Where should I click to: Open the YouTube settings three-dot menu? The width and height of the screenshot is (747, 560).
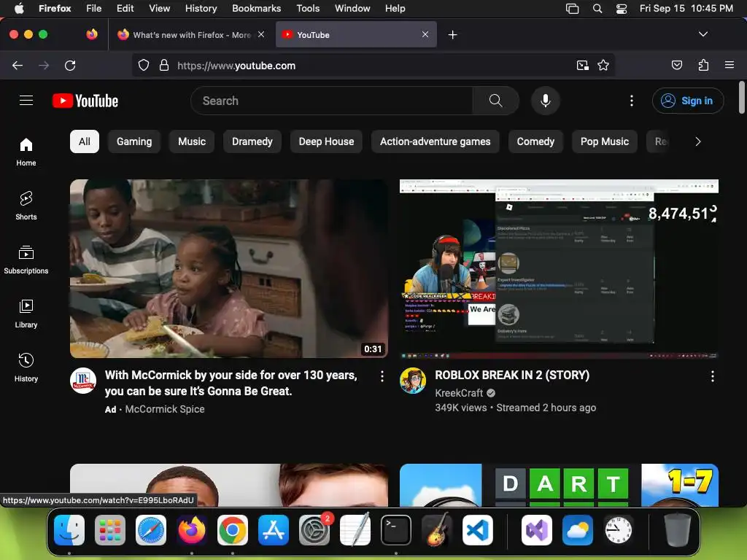[x=632, y=101]
